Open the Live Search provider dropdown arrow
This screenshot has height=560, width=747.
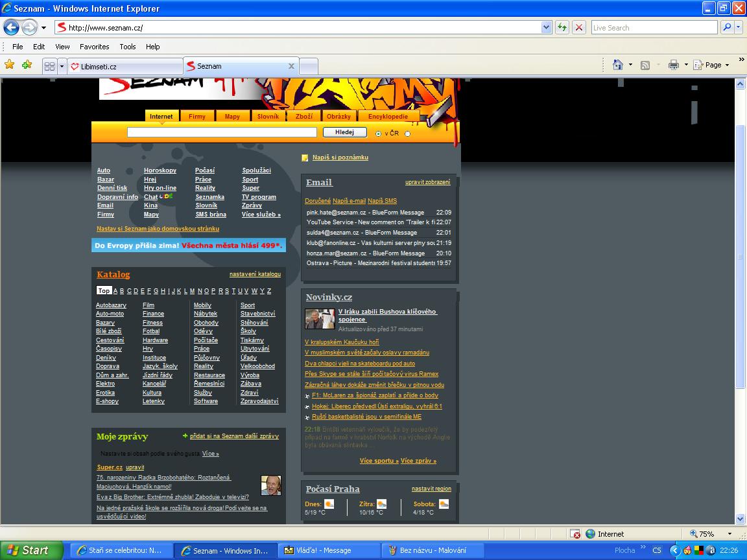(739, 28)
